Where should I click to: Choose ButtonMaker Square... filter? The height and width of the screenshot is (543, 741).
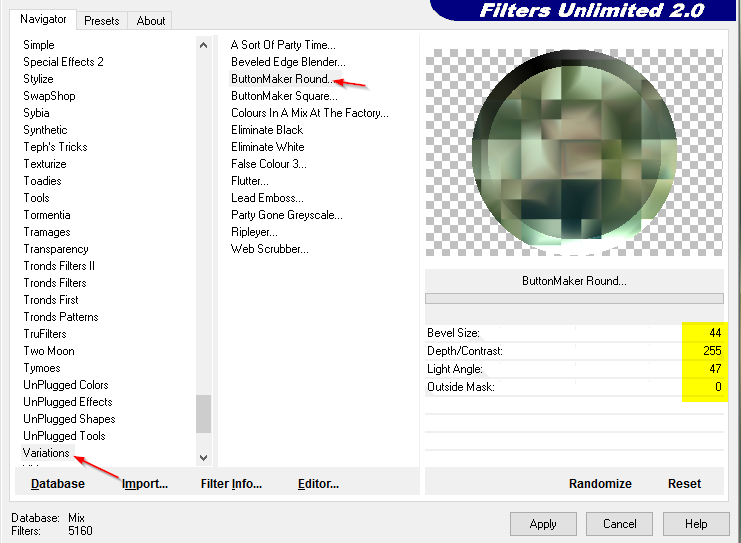[x=284, y=96]
